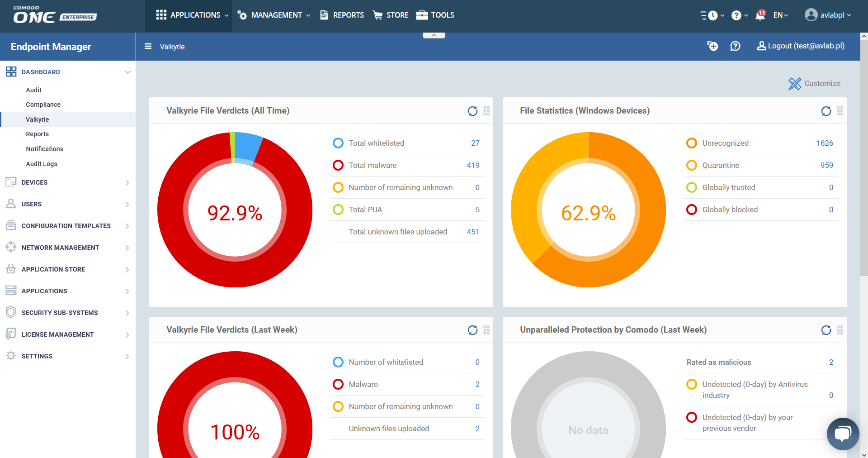Click Total whitelisted count 27
The width and height of the screenshot is (868, 458).
(x=475, y=143)
